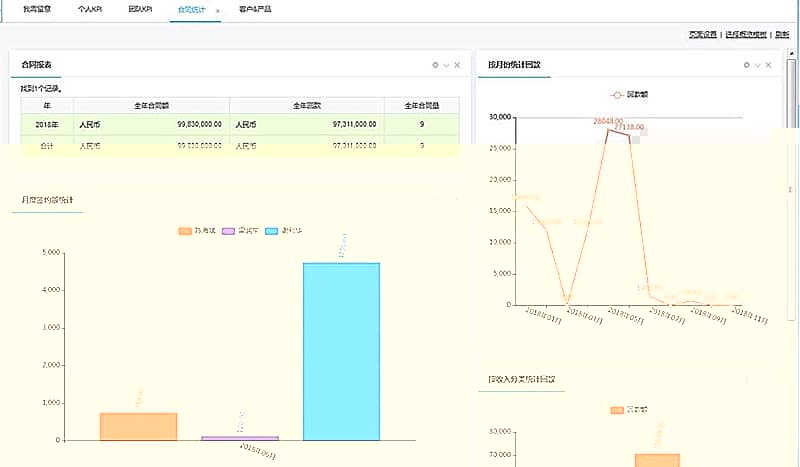The image size is (800, 467).
Task: Switch to the 个人KPI tab
Action: coord(90,9)
